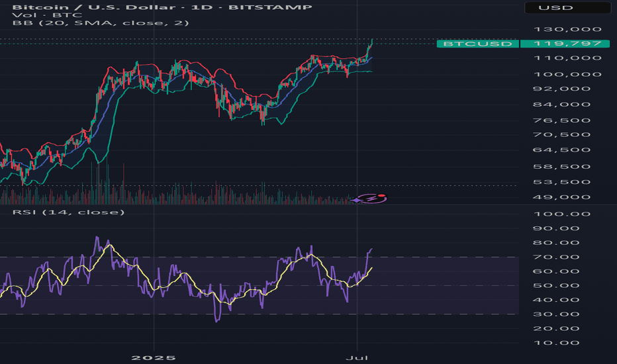Select the Vol · BTC indicator legend
Image resolution: width=617 pixels, height=364 pixels.
click(x=47, y=15)
